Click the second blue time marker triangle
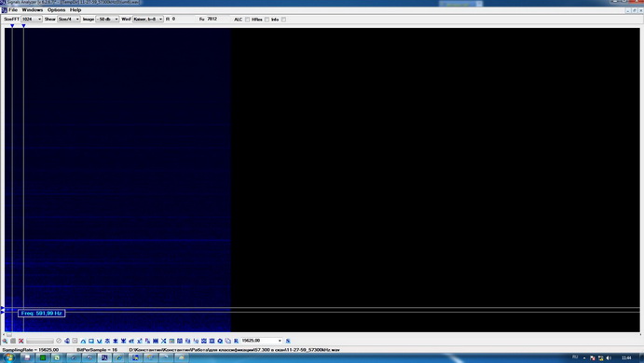644x363 pixels. 24,26
